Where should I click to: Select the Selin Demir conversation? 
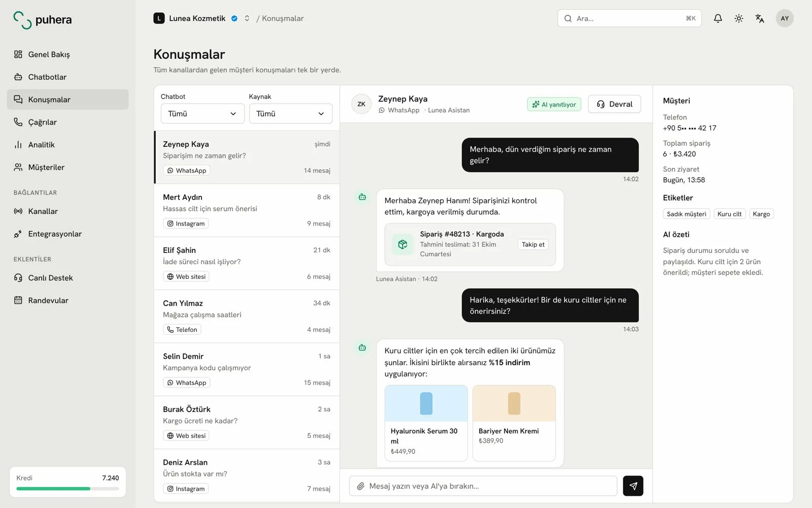(247, 370)
